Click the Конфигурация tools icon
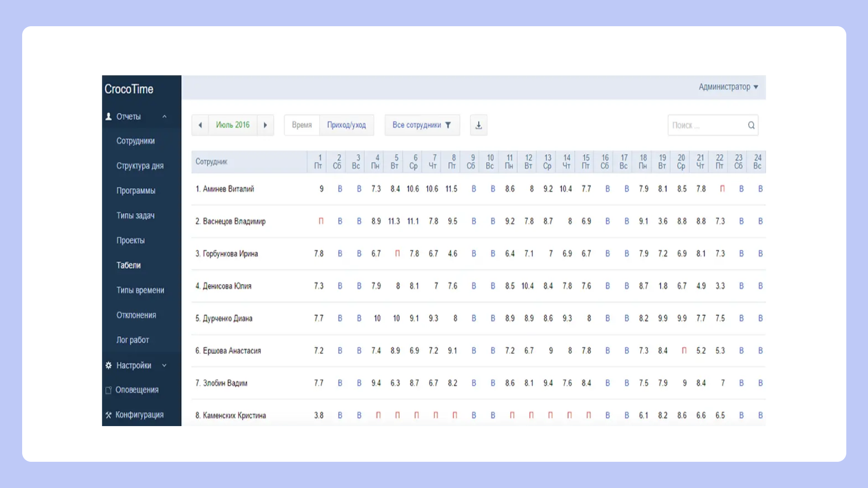Screen dimensions: 868x488 [x=108, y=415]
